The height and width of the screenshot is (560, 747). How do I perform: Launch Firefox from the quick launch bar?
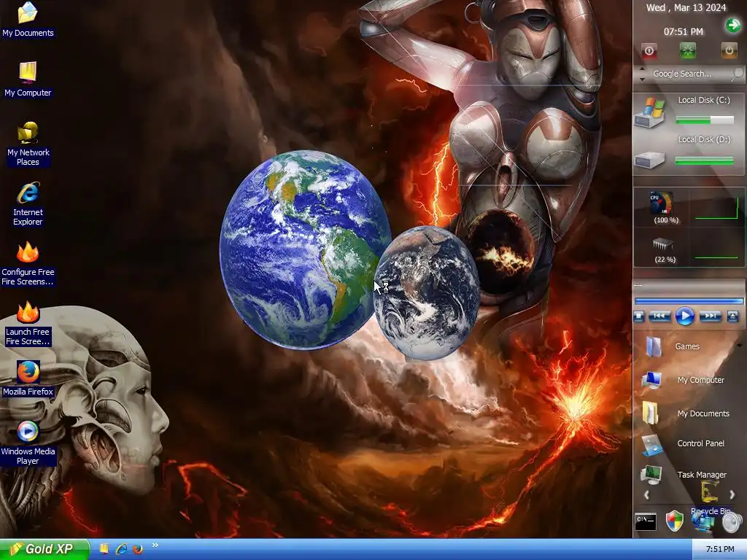pyautogui.click(x=138, y=549)
